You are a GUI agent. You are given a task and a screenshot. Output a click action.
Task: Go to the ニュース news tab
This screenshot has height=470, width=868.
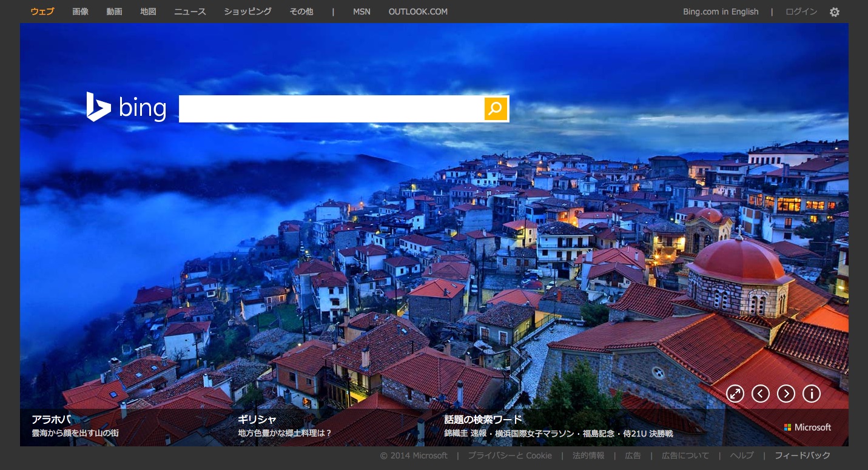pyautogui.click(x=190, y=12)
